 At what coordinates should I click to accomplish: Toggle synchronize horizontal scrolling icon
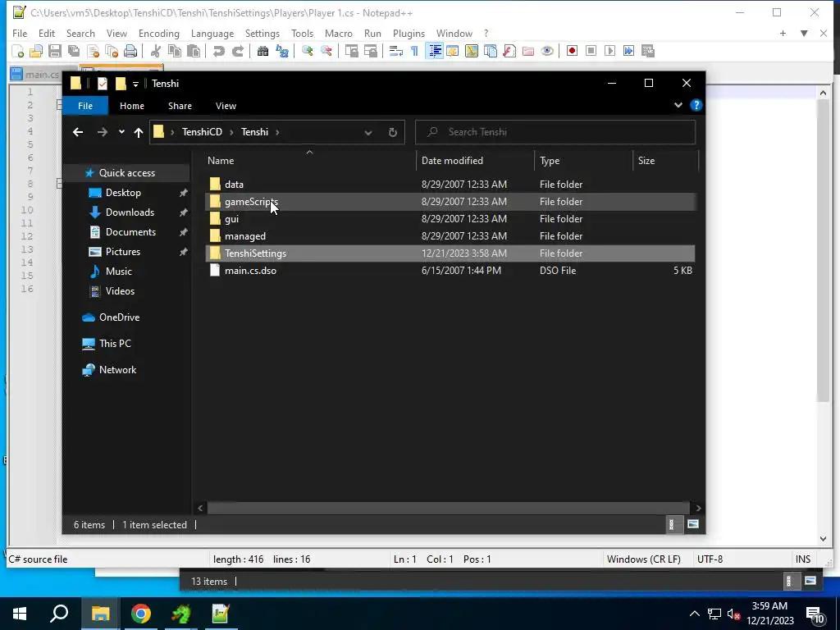[x=371, y=51]
